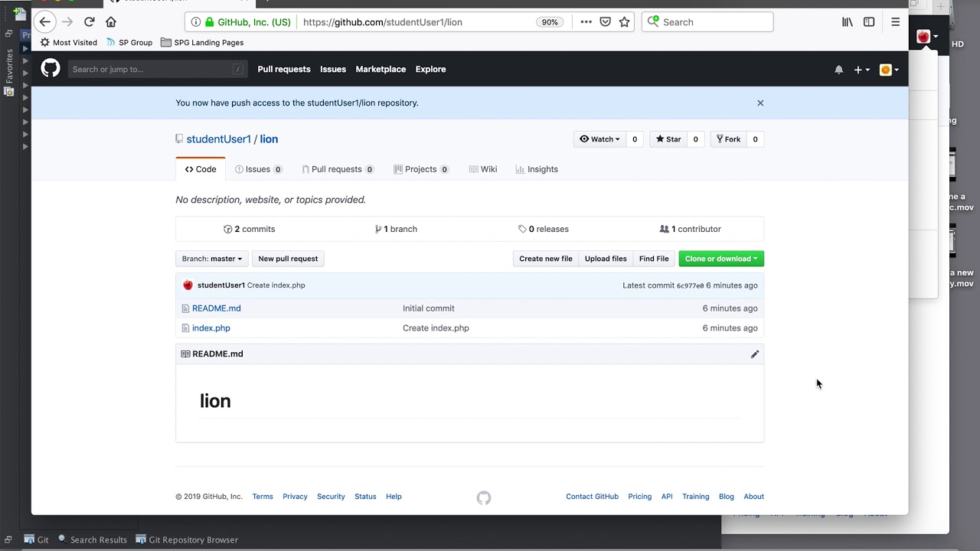Image resolution: width=980 pixels, height=551 pixels.
Task: Switch to the Issues tab
Action: coord(258,169)
